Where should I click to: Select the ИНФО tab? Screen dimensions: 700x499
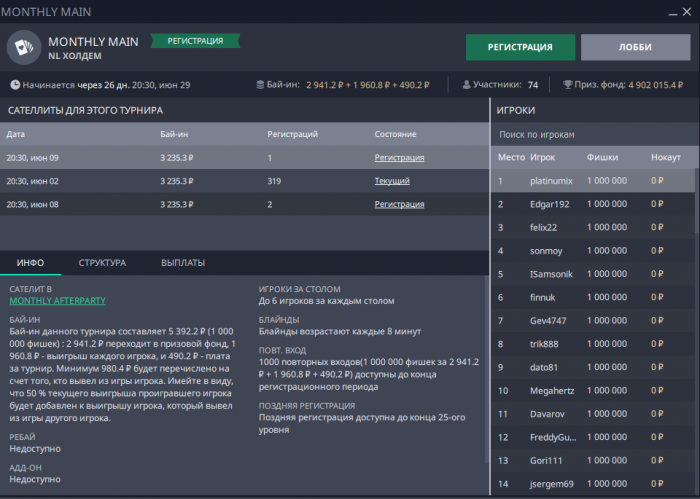(30, 263)
